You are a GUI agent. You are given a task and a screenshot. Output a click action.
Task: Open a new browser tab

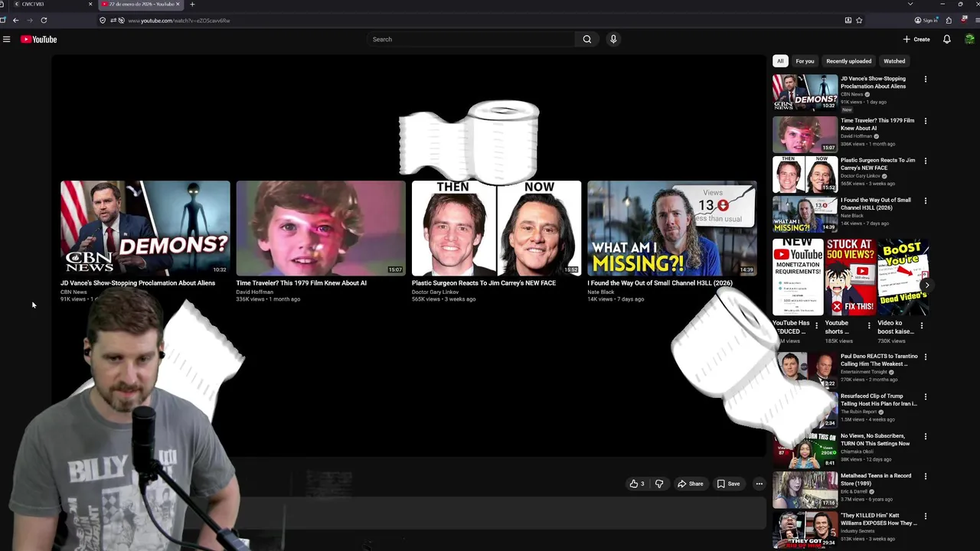pos(192,5)
